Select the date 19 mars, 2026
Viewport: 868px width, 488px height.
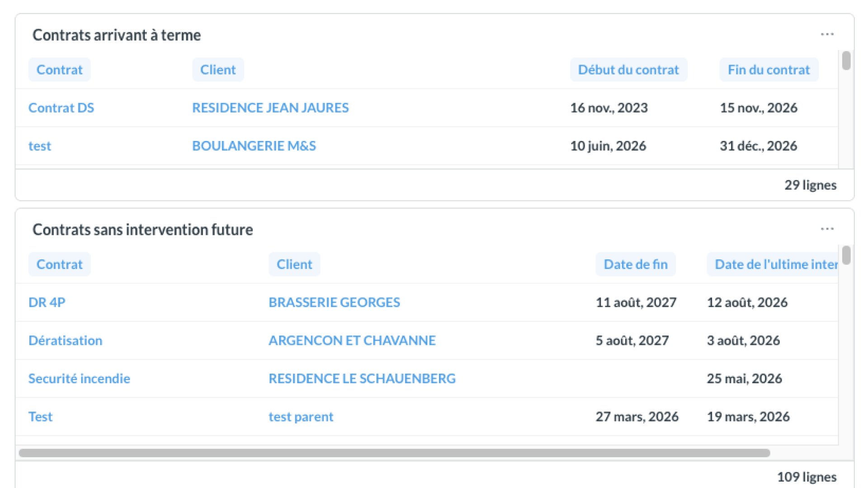click(749, 417)
